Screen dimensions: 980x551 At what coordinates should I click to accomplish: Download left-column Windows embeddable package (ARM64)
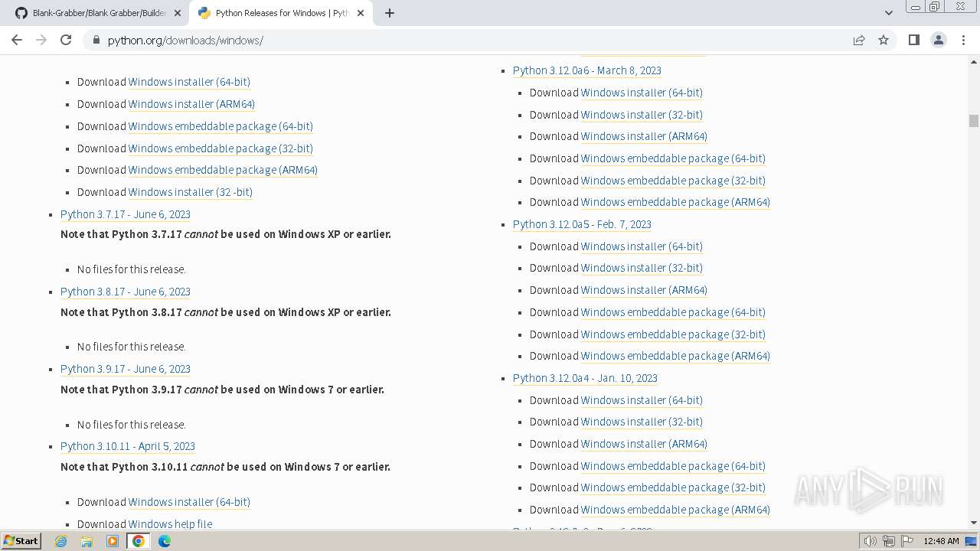click(x=223, y=170)
